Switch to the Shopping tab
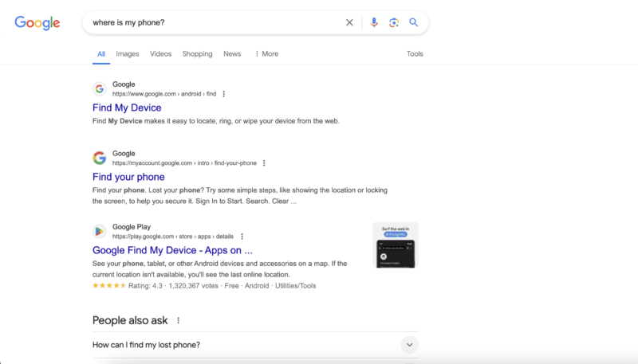The image size is (638, 364). pos(197,54)
